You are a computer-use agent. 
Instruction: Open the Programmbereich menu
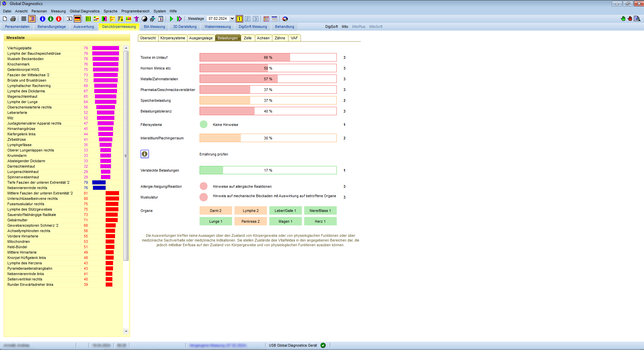pos(136,11)
